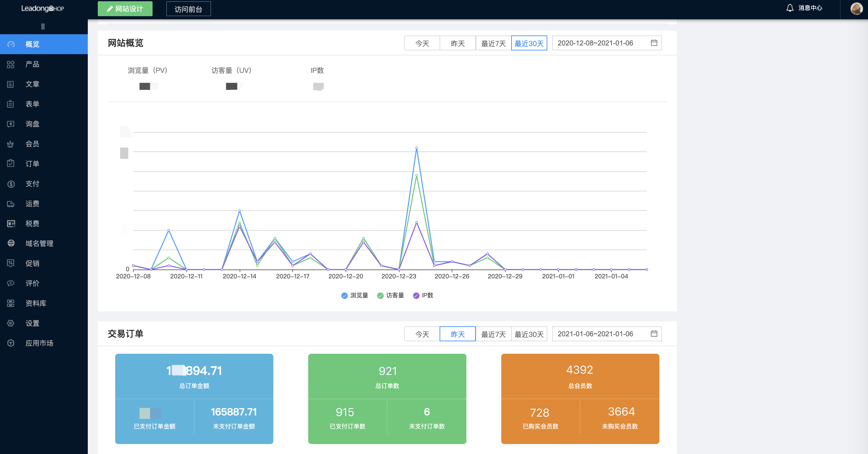Toggle the IP数 legend series checkbox
868x454 pixels.
(417, 296)
